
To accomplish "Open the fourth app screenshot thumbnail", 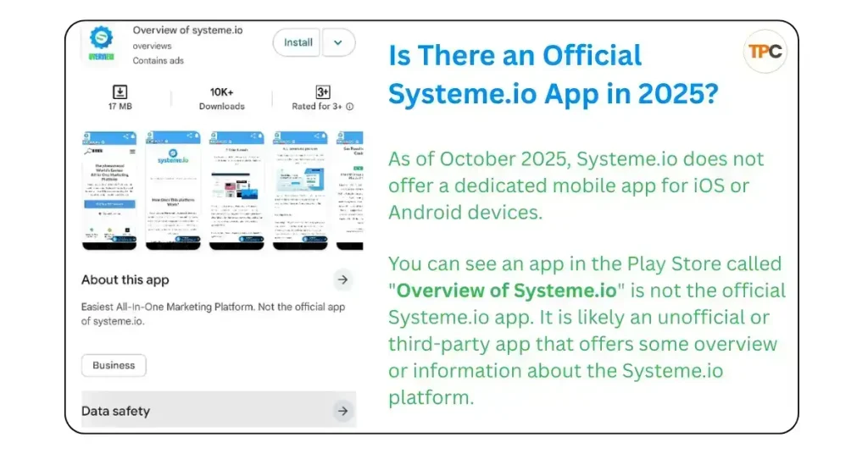I will click(300, 191).
